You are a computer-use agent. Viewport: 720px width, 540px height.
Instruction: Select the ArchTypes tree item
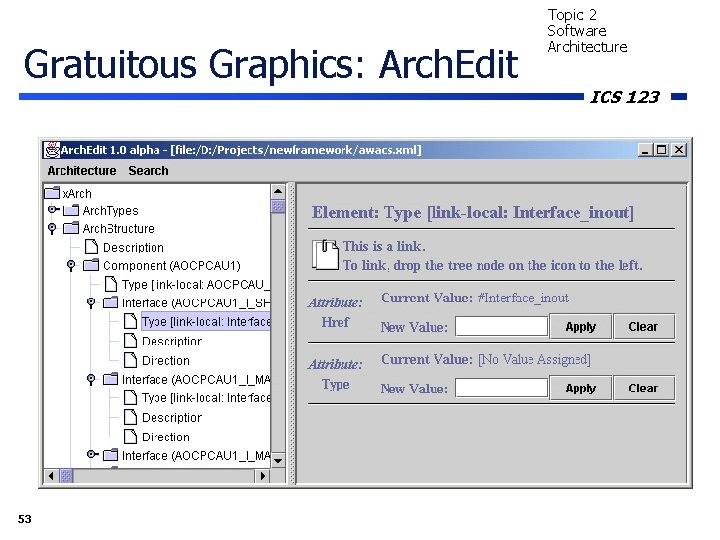point(110,211)
